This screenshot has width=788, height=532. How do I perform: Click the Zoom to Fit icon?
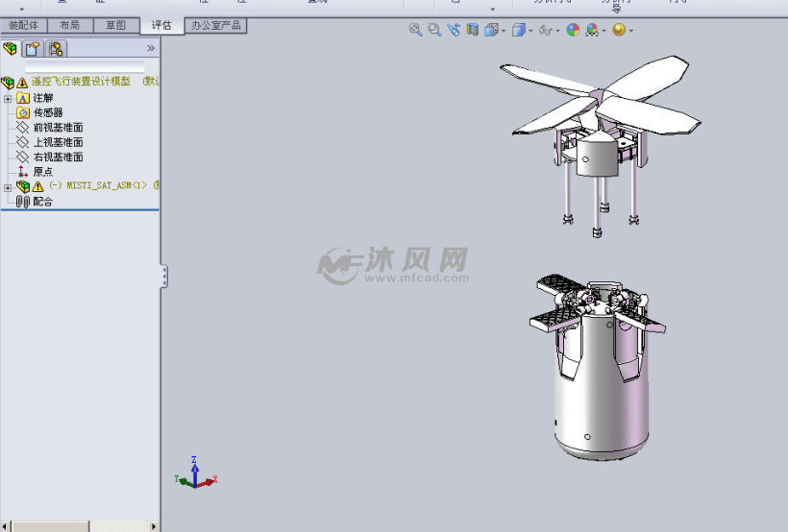click(x=415, y=30)
